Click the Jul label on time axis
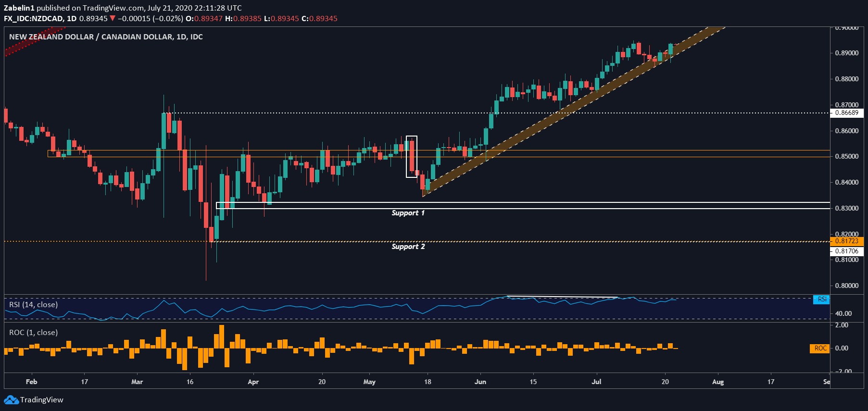This screenshot has width=868, height=411. 596,382
